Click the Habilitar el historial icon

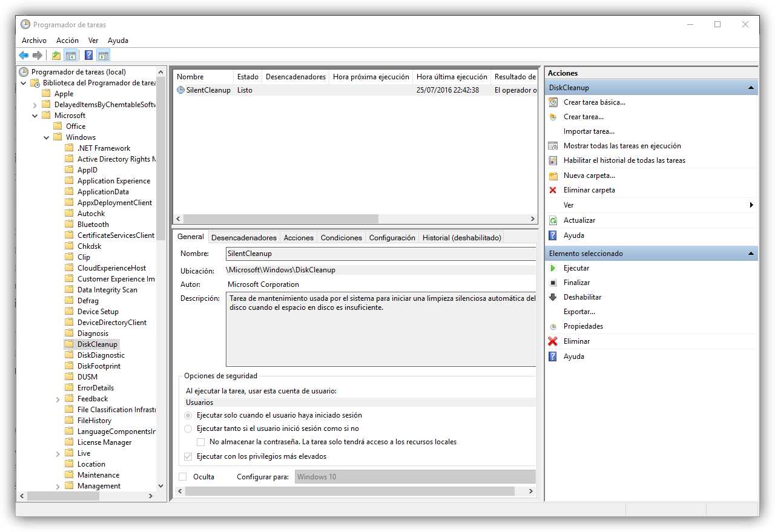[x=553, y=160]
